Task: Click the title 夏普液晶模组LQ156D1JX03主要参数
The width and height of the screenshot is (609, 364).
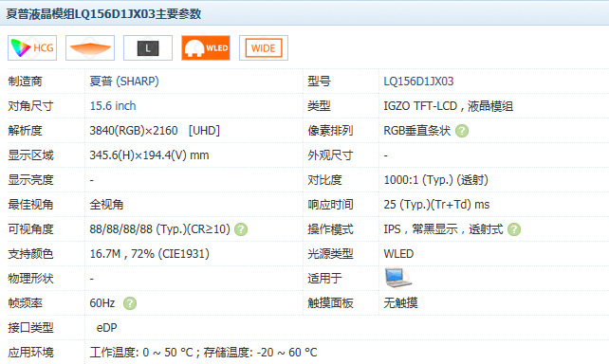Action: [x=103, y=14]
